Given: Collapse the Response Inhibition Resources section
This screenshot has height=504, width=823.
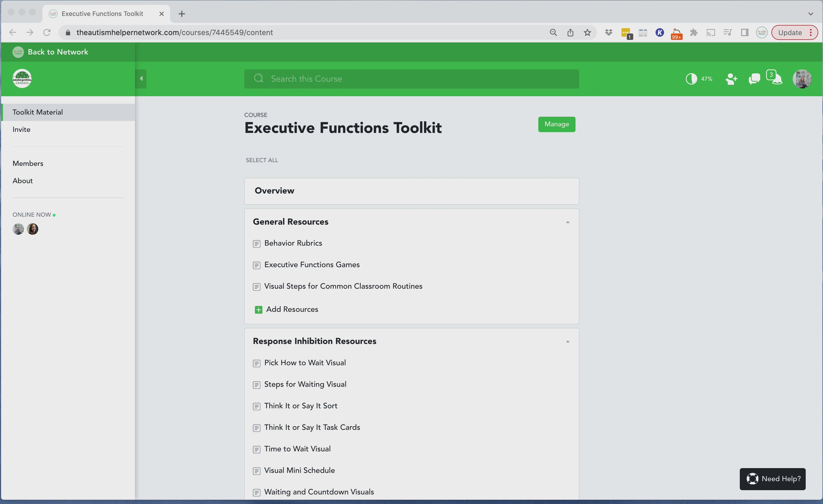Looking at the screenshot, I should pos(568,341).
